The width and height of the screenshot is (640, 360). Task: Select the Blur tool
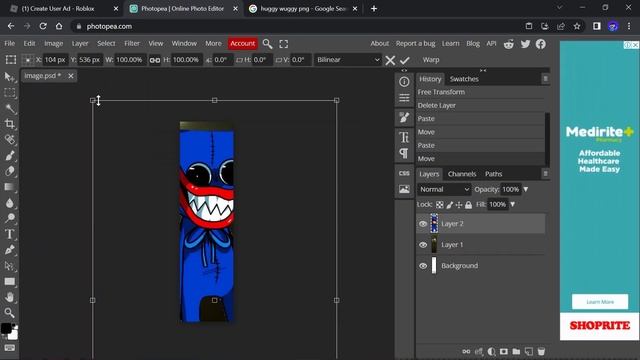(x=9, y=202)
